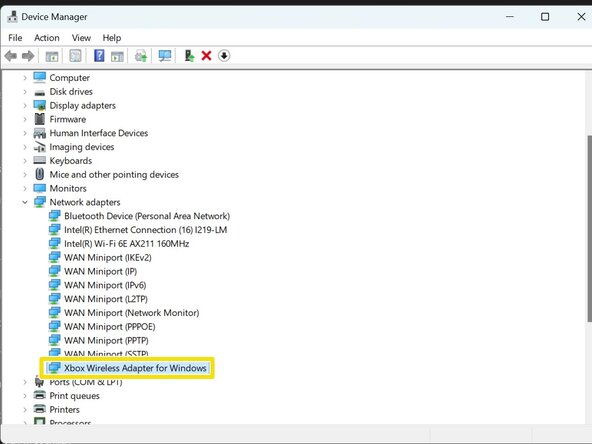Expand the Human Interface Devices node
Image resolution: width=592 pixels, height=444 pixels.
point(25,133)
